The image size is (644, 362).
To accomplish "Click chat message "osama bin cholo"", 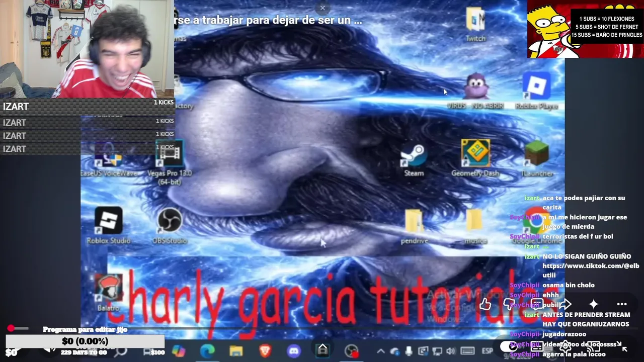I will click(568, 285).
